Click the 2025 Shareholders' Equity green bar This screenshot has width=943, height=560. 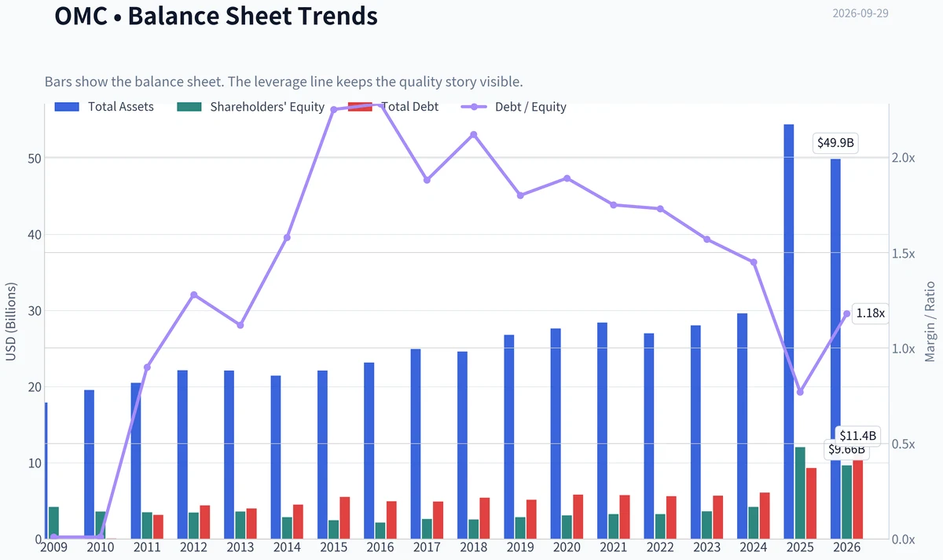click(800, 493)
